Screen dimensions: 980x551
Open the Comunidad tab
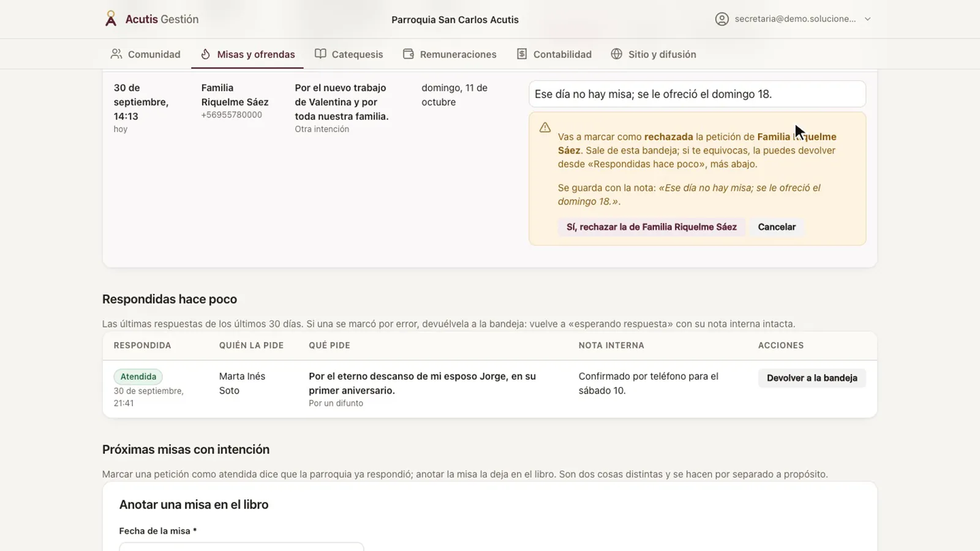click(145, 54)
